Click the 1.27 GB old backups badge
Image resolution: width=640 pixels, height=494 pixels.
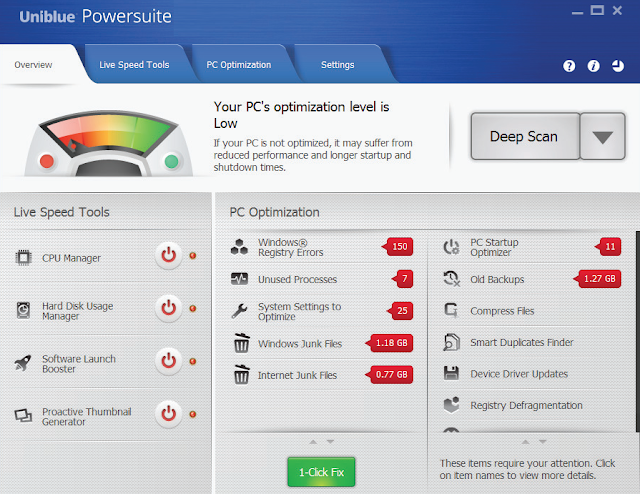click(x=597, y=279)
